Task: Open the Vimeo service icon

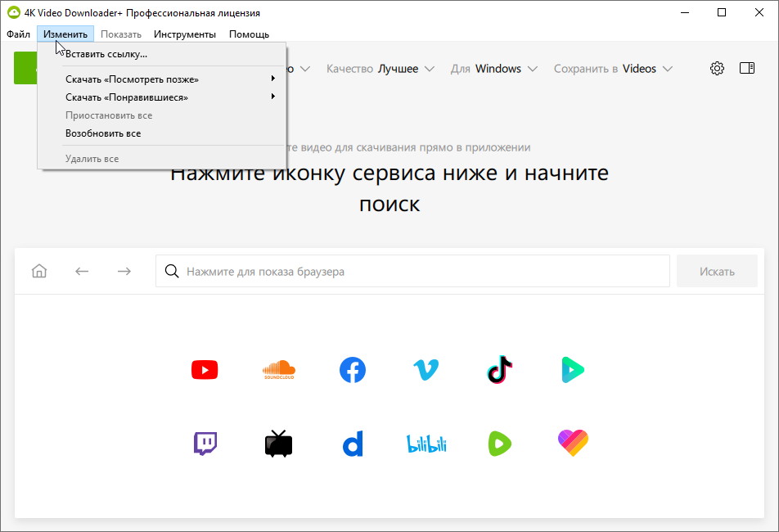Action: pyautogui.click(x=426, y=370)
